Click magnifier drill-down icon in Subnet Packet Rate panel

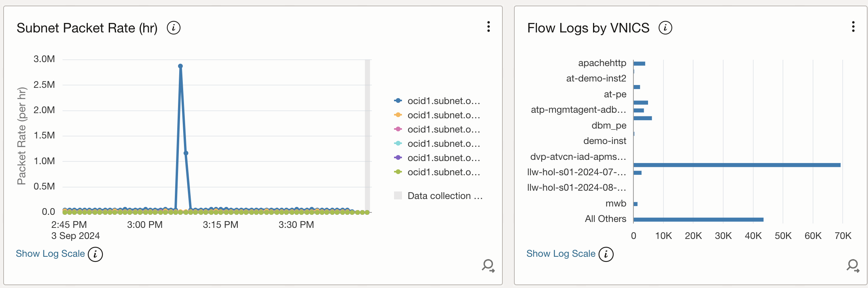pyautogui.click(x=488, y=265)
